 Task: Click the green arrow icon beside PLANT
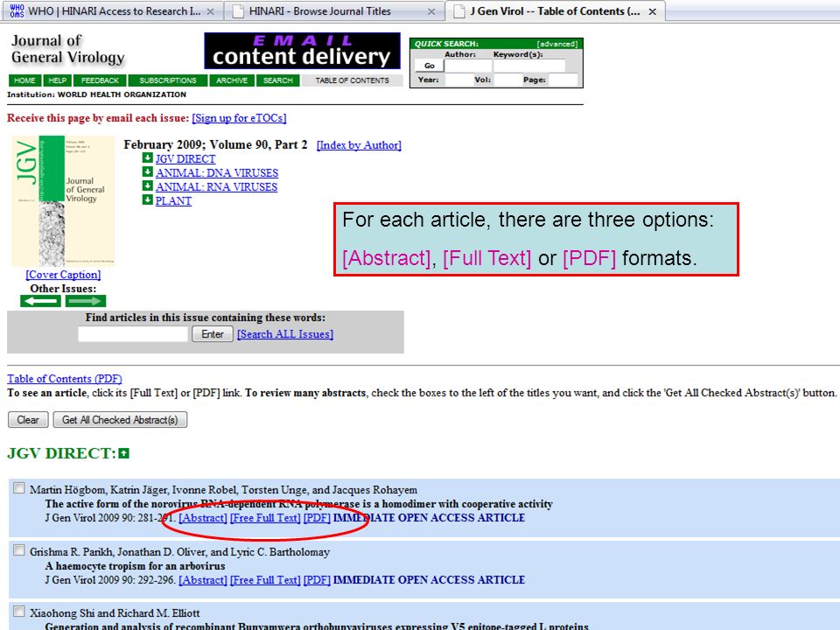pyautogui.click(x=147, y=199)
